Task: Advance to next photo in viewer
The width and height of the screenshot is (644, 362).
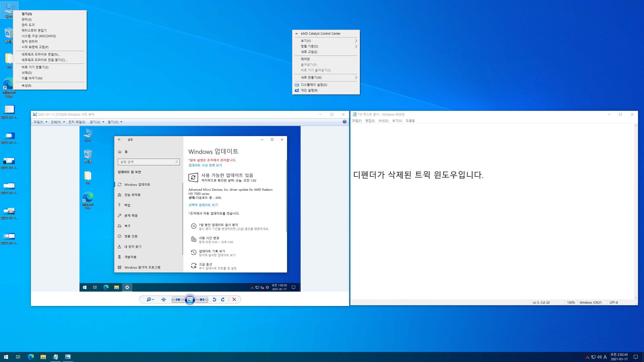Action: point(202,299)
